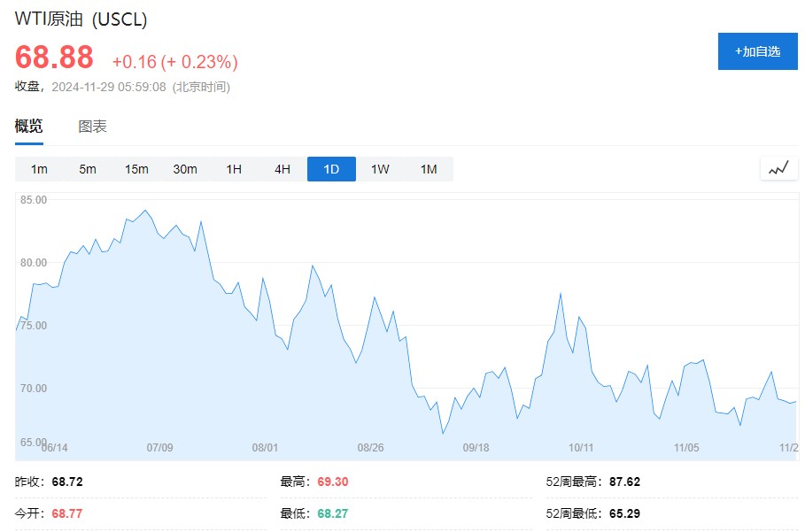Click the WTI原油 (USCL) title

81,19
